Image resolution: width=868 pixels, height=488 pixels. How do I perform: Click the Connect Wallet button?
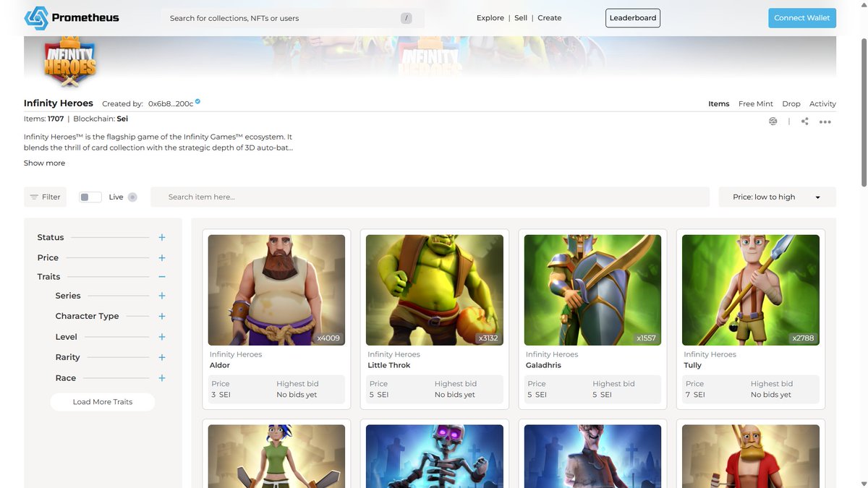pyautogui.click(x=802, y=18)
